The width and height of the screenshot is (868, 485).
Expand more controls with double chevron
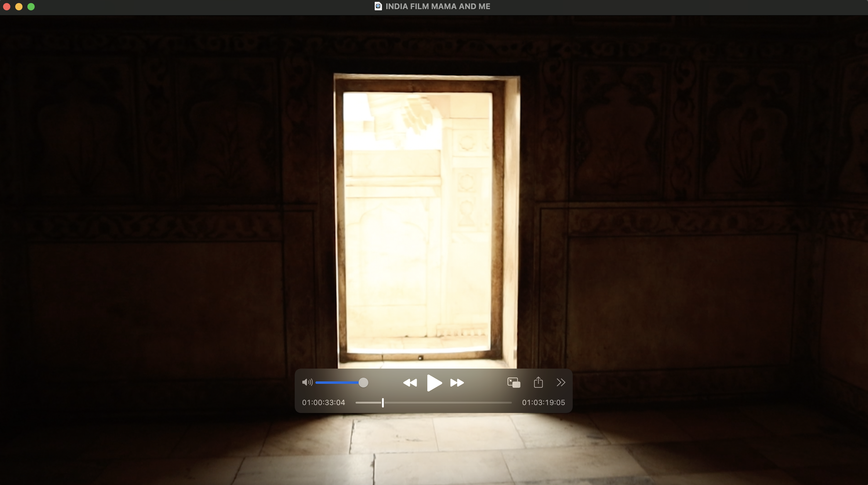(x=561, y=382)
